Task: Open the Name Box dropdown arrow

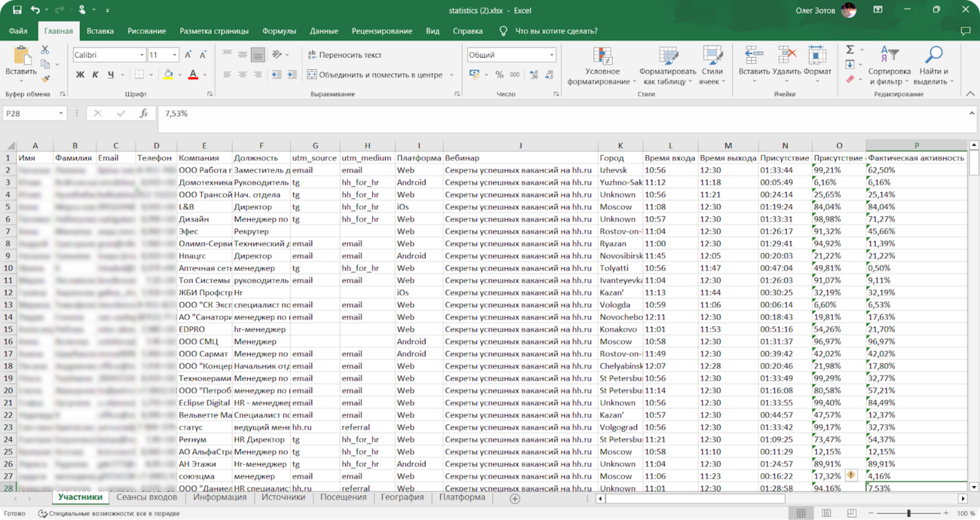Action: 61,114
